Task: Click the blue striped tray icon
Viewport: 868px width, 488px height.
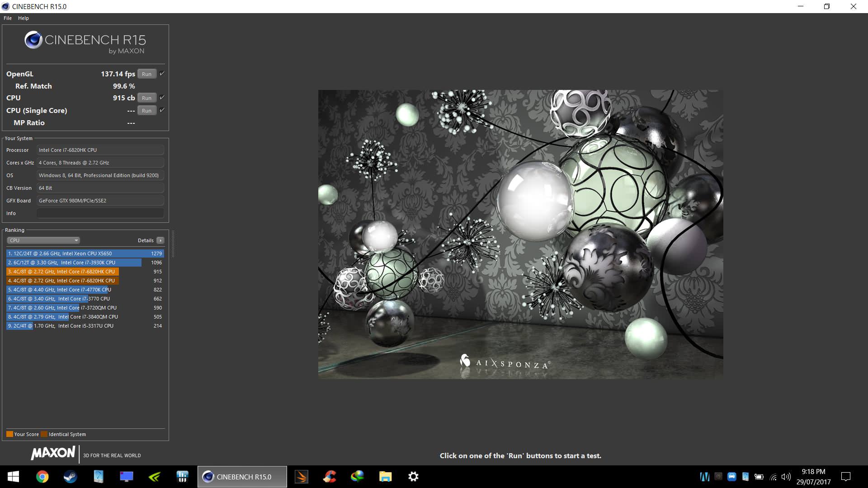Action: (704, 477)
